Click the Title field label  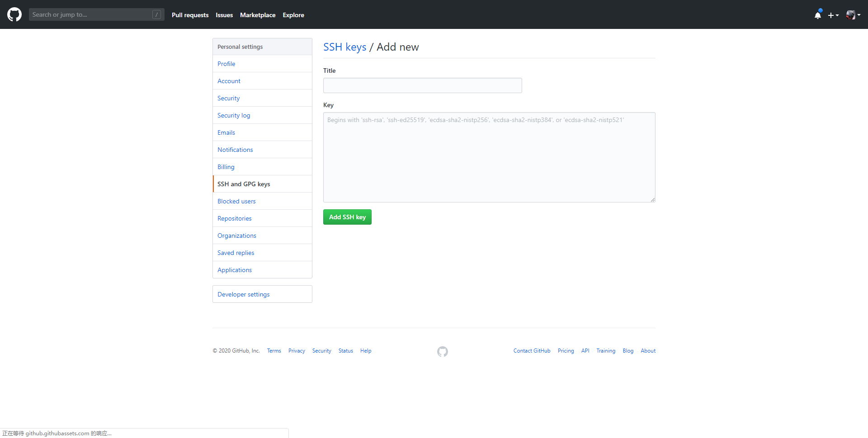pos(329,71)
